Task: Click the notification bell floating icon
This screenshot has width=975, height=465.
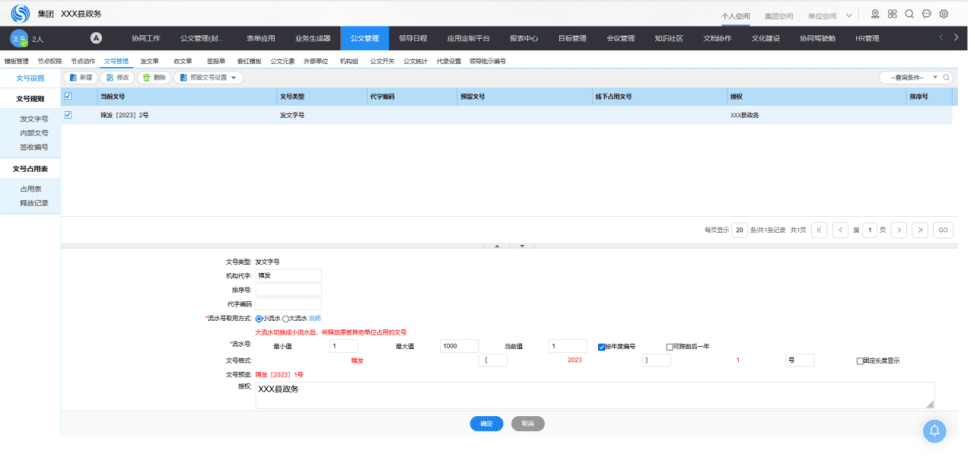Action: (x=934, y=431)
